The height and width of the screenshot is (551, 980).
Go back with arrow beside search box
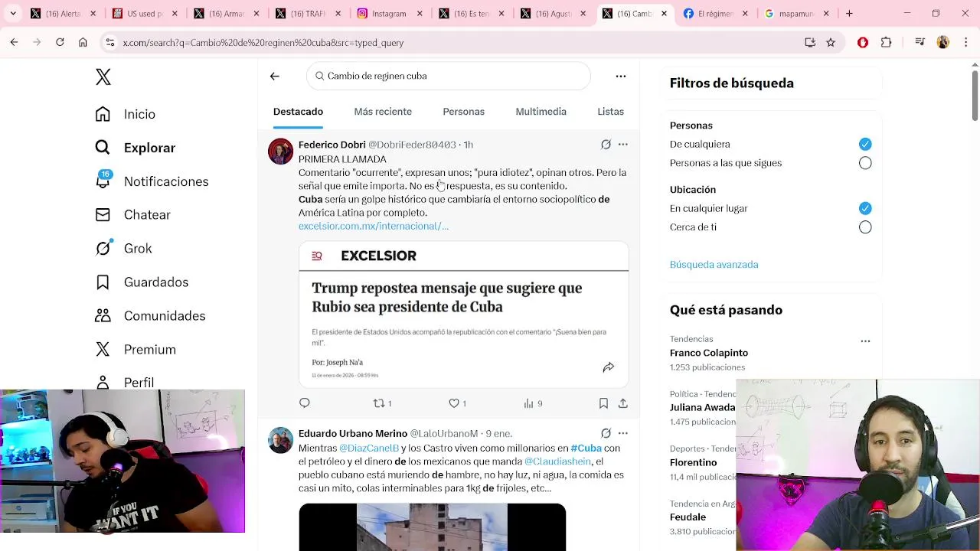click(x=275, y=76)
